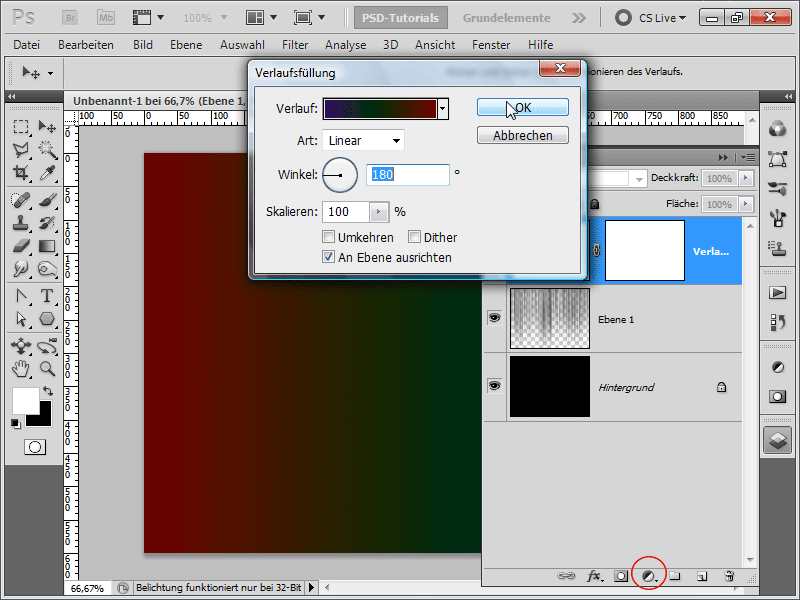Screen dimensions: 800x600
Task: Click the gradient layer mask thumbnail
Action: (644, 251)
